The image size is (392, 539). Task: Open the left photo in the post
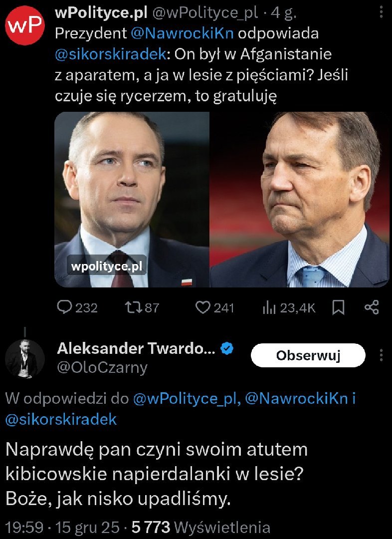(132, 199)
